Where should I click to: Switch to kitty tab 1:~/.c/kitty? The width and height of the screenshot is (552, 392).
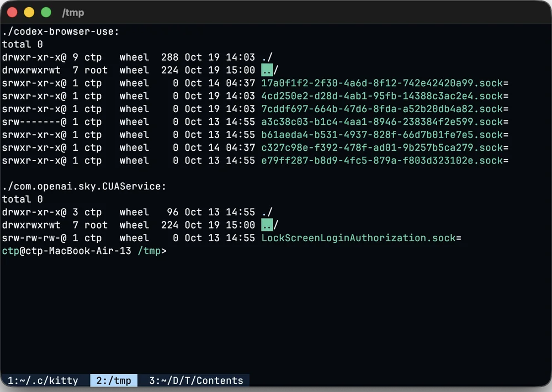[x=43, y=380]
